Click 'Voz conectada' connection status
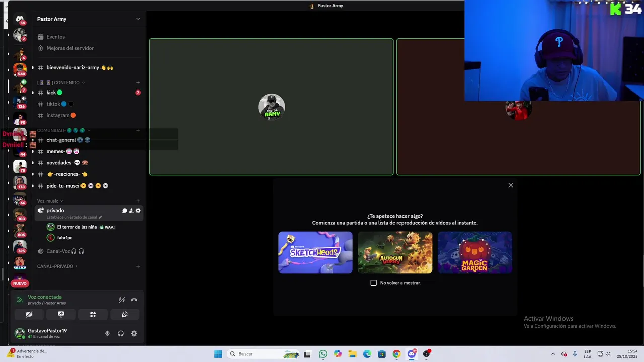This screenshot has width=644, height=362. pyautogui.click(x=45, y=297)
